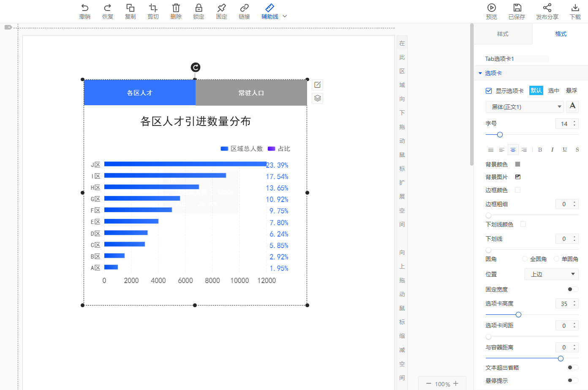The width and height of the screenshot is (588, 390).
Task: Collapse the 选项卡 section
Action: pos(480,73)
